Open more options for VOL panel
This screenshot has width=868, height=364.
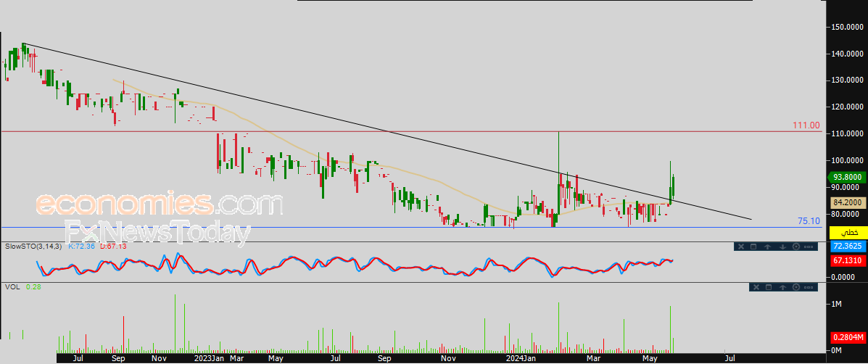tap(809, 287)
